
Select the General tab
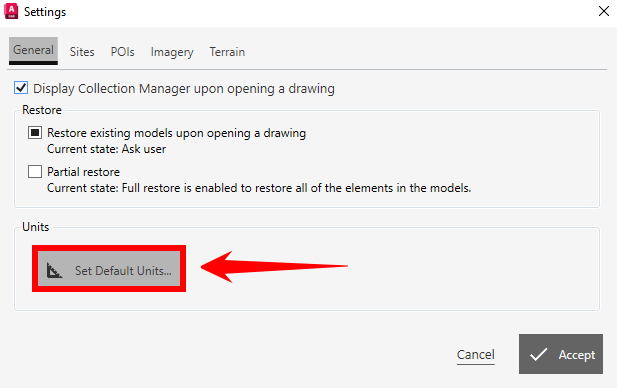tap(33, 51)
